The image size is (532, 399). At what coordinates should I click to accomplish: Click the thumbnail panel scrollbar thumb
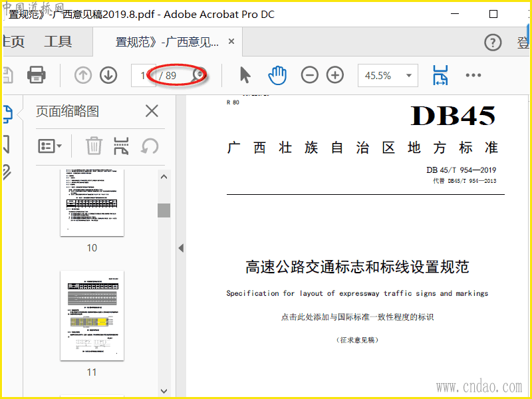(164, 210)
